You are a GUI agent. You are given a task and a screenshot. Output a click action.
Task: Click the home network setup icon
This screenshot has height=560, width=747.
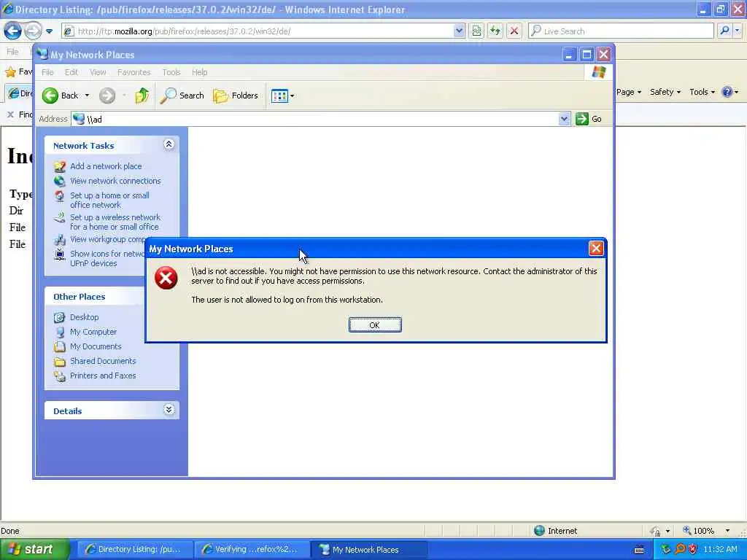coord(60,195)
